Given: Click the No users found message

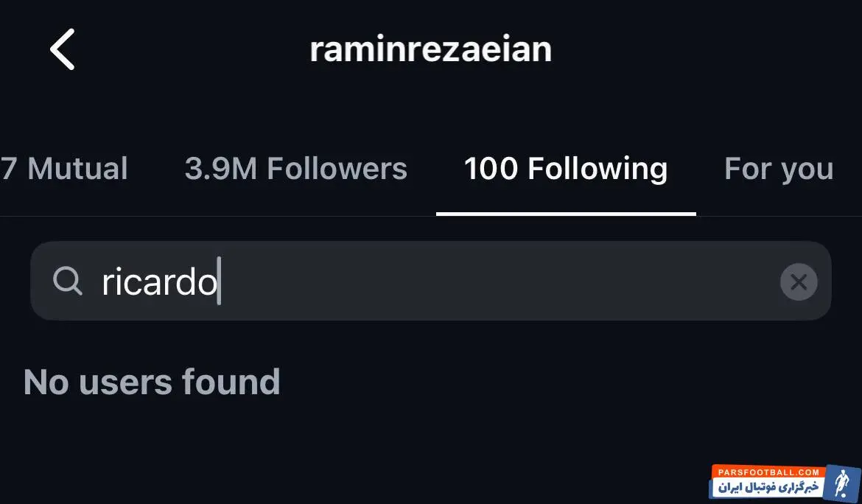Looking at the screenshot, I should tap(152, 382).
